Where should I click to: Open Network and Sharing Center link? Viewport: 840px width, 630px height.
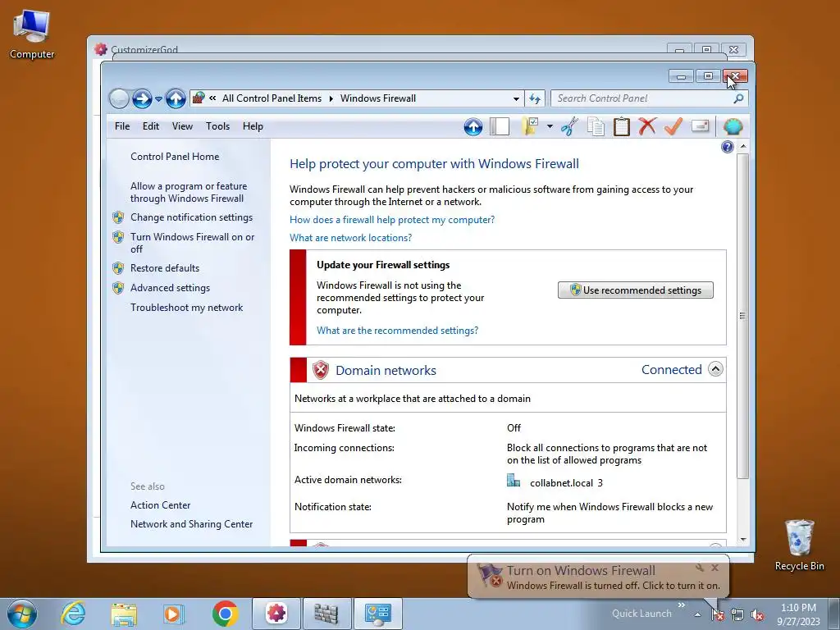pos(191,524)
